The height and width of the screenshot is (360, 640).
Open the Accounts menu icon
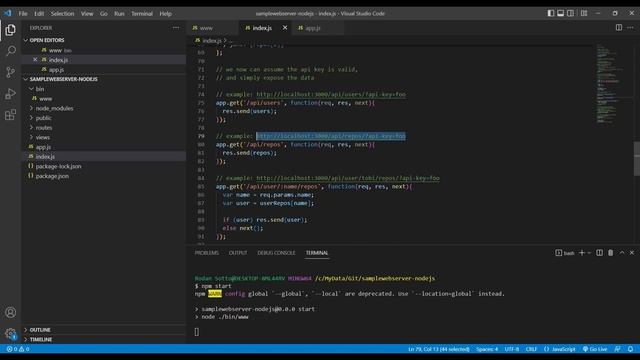(11, 313)
